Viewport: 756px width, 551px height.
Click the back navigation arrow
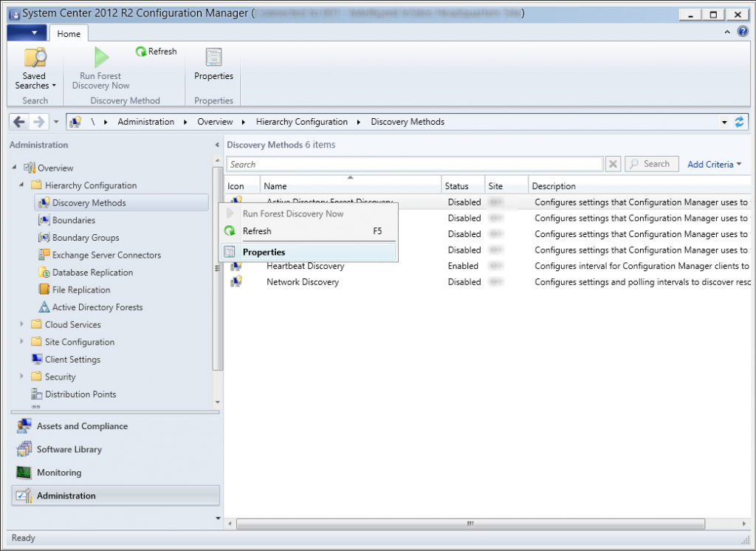[x=18, y=121]
